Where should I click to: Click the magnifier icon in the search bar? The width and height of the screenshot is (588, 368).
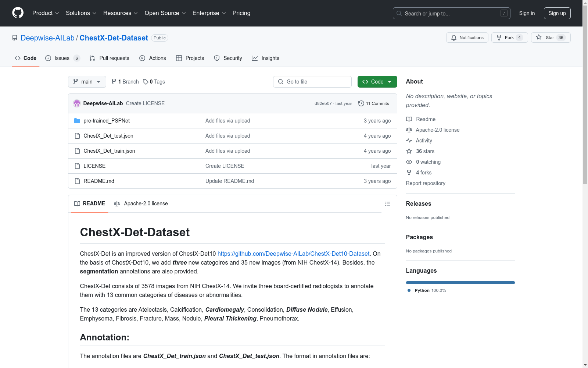(399, 13)
